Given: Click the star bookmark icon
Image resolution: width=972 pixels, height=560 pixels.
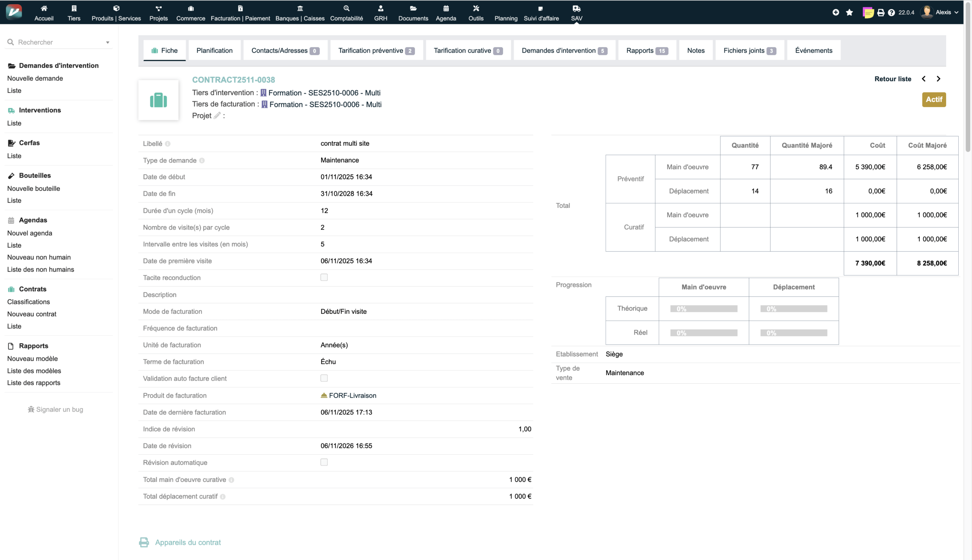Looking at the screenshot, I should 849,13.
